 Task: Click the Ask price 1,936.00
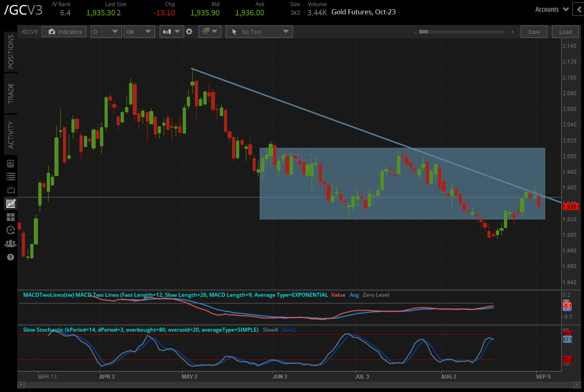pos(250,13)
